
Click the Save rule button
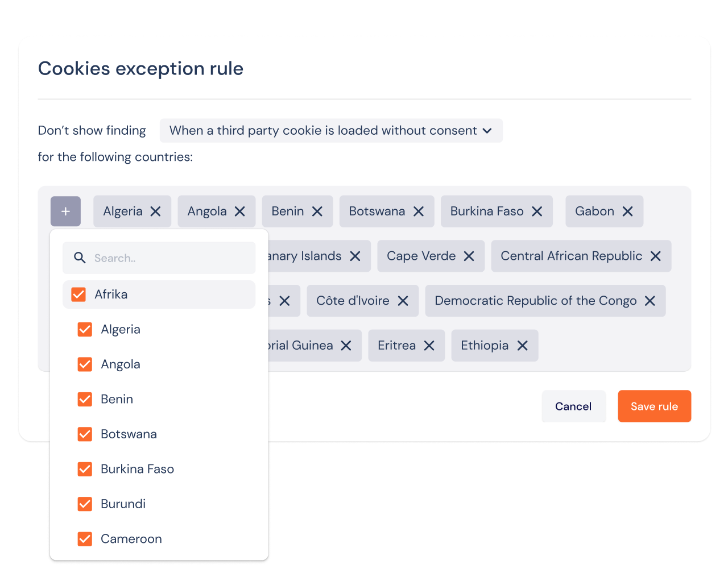654,406
